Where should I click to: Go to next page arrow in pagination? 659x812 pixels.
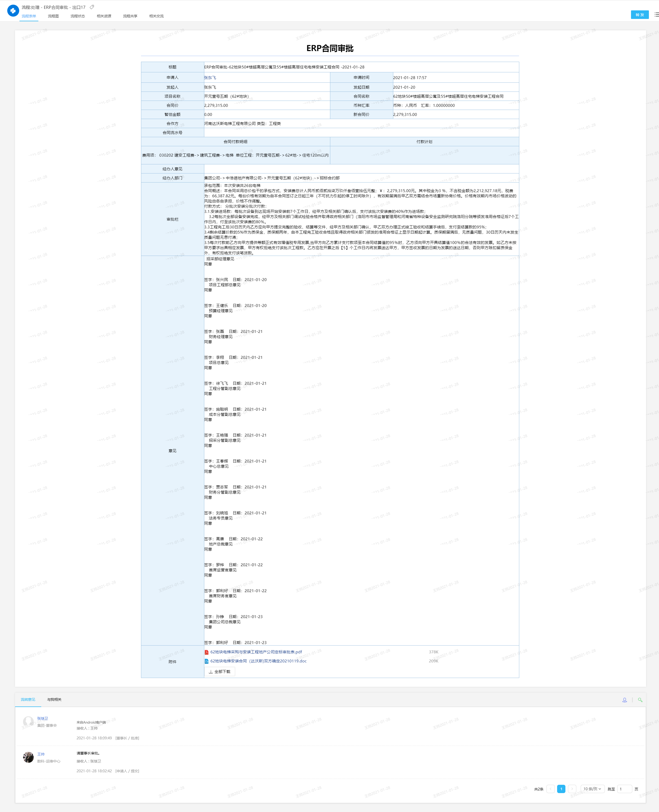[x=572, y=789]
